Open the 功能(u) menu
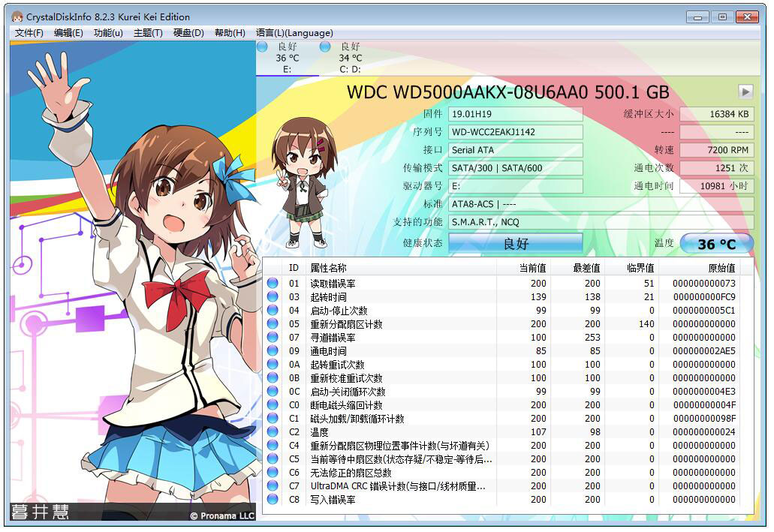The width and height of the screenshot is (774, 532). click(x=107, y=32)
